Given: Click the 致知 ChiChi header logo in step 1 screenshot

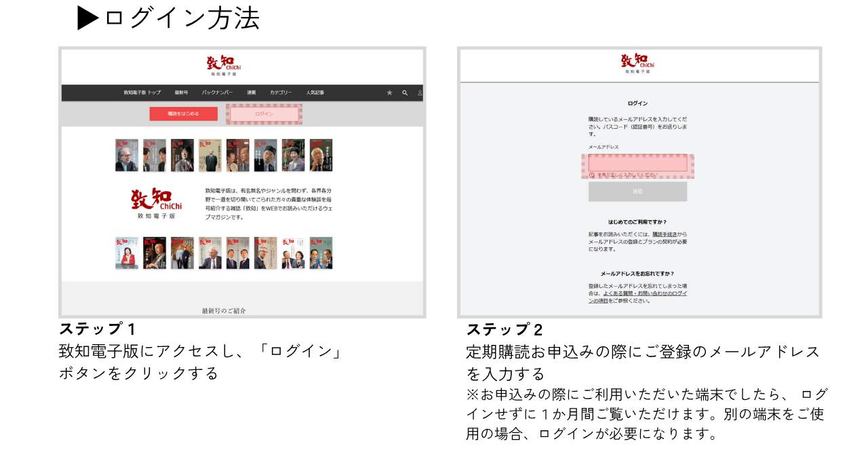Looking at the screenshot, I should (x=224, y=64).
